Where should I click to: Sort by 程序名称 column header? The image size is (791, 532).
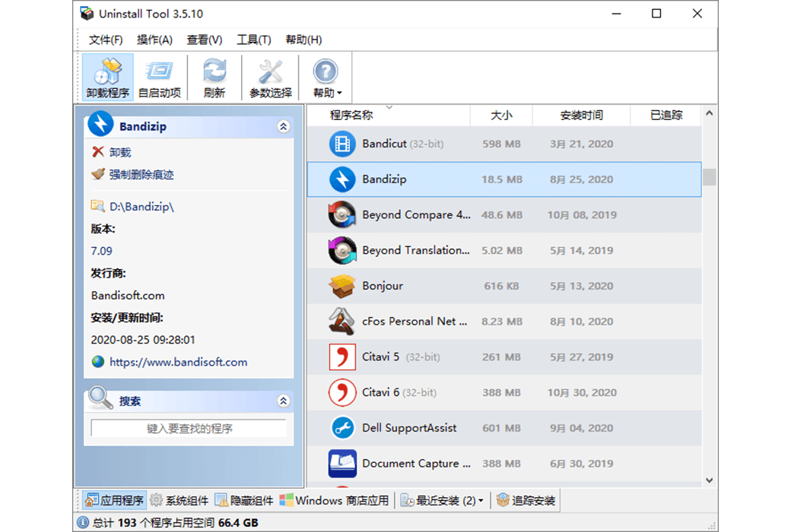coord(351,116)
